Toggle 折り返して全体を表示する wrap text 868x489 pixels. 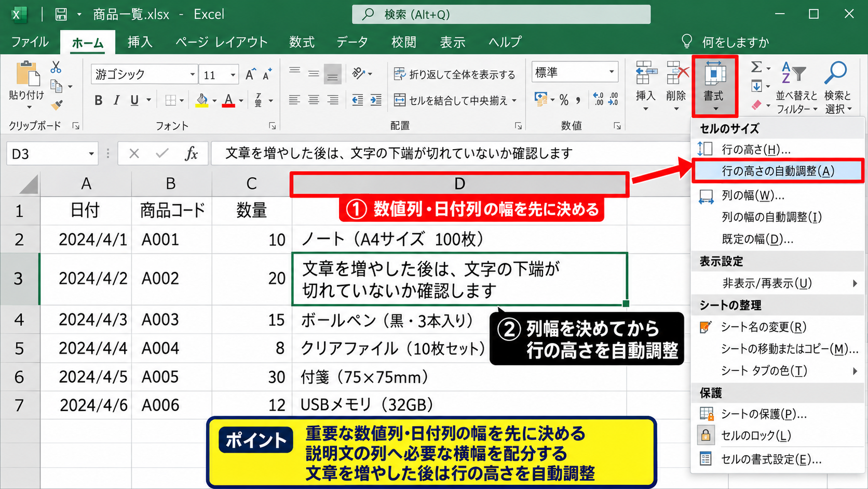pos(454,74)
